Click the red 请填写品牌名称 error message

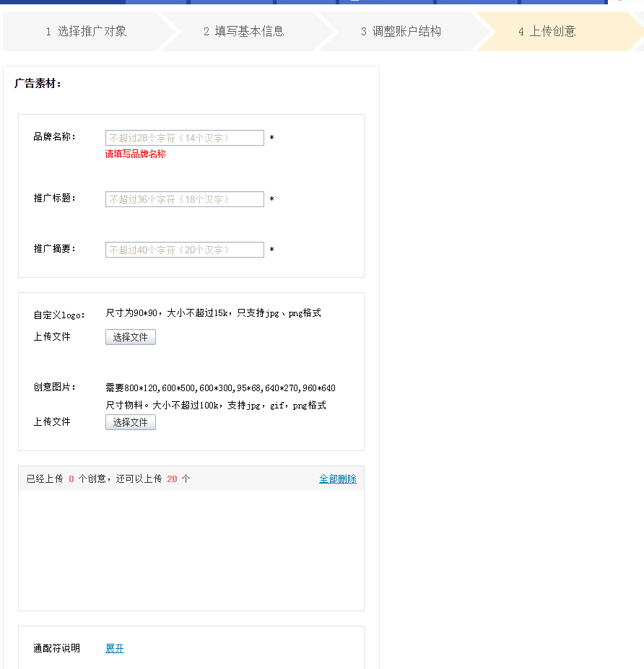pyautogui.click(x=135, y=154)
